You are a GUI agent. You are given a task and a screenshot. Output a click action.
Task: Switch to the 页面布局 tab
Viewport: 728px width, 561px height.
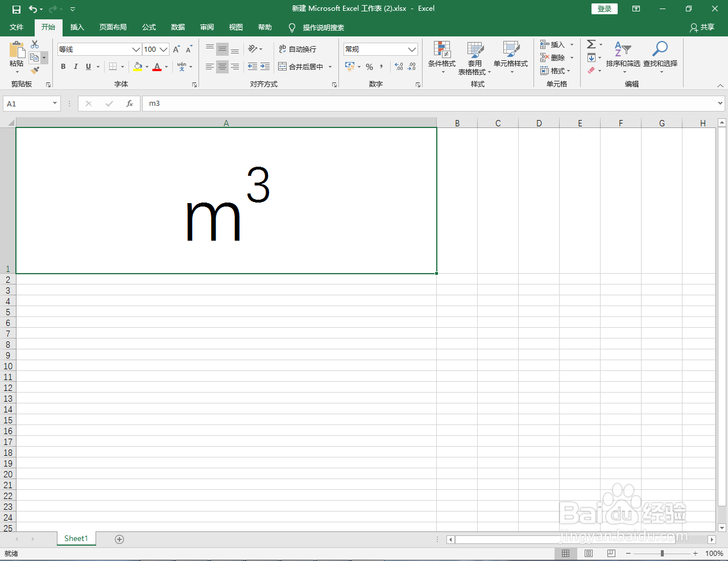click(x=113, y=27)
